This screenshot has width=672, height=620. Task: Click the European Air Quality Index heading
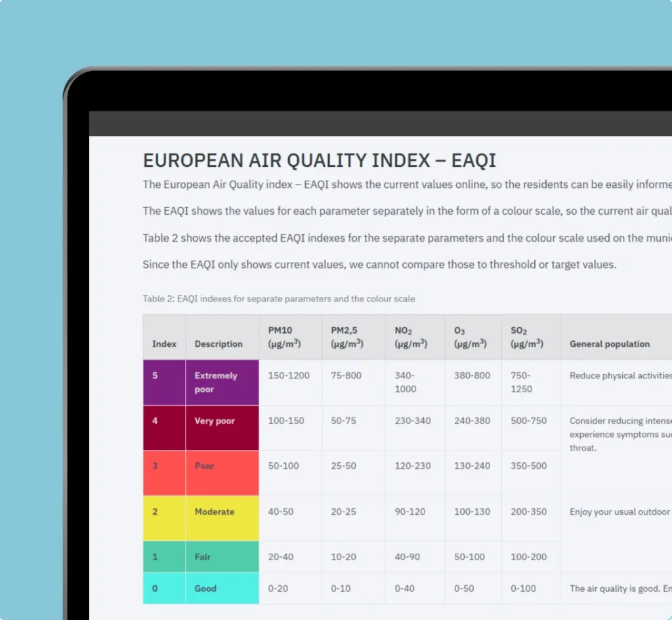click(x=320, y=160)
